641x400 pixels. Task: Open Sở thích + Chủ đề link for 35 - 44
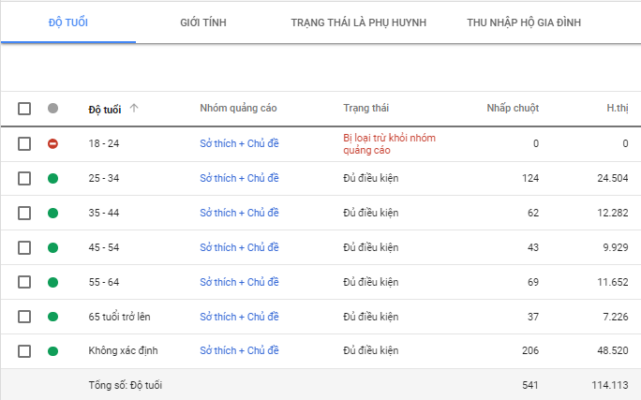239,213
